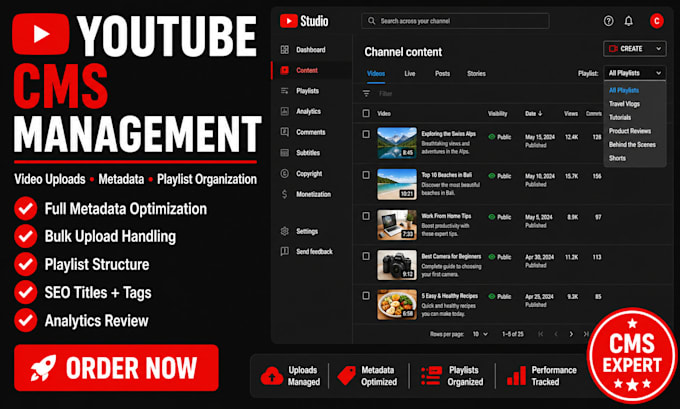Check the Best Camera for Beginners row
This screenshot has height=409, width=680.
point(366,256)
